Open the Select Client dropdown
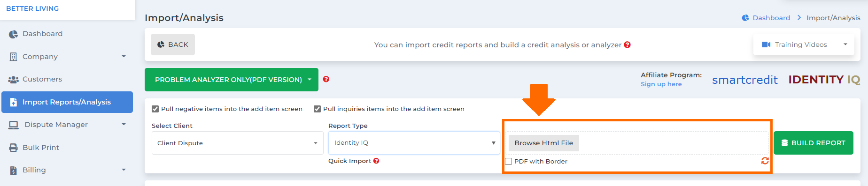The width and height of the screenshot is (868, 186). point(238,143)
